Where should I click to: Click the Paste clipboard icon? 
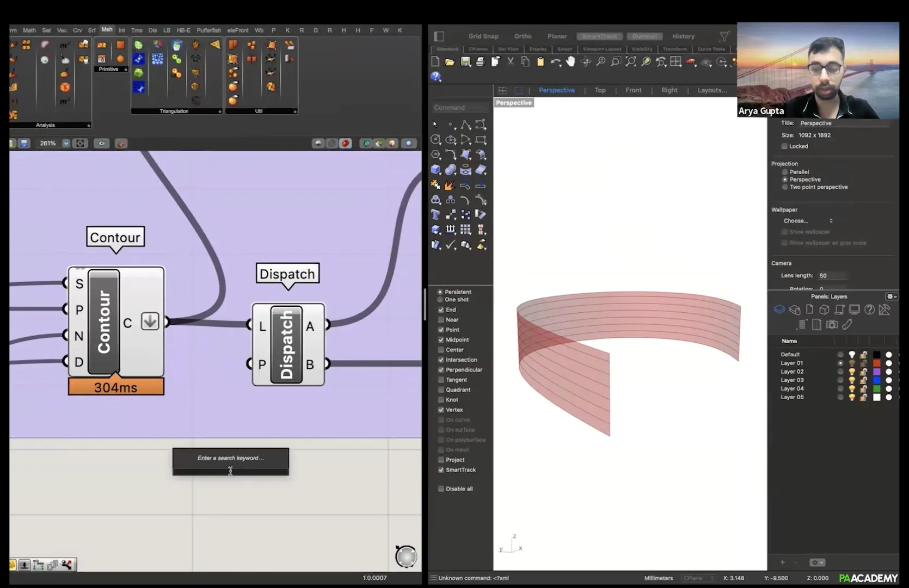[x=540, y=62]
